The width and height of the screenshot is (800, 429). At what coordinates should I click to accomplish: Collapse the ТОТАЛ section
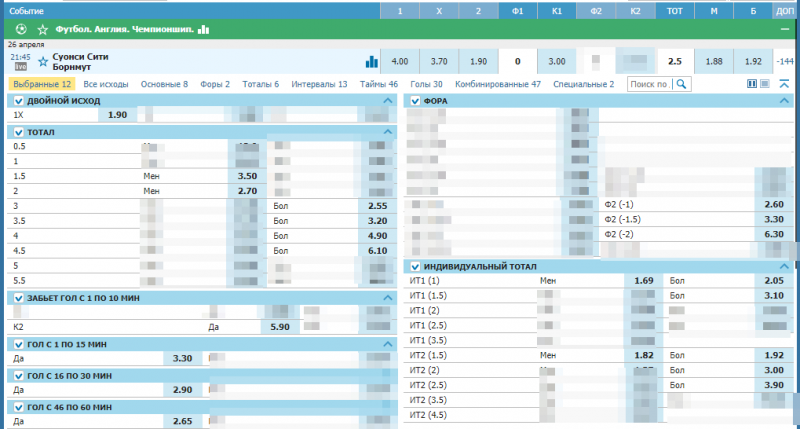[x=389, y=132]
